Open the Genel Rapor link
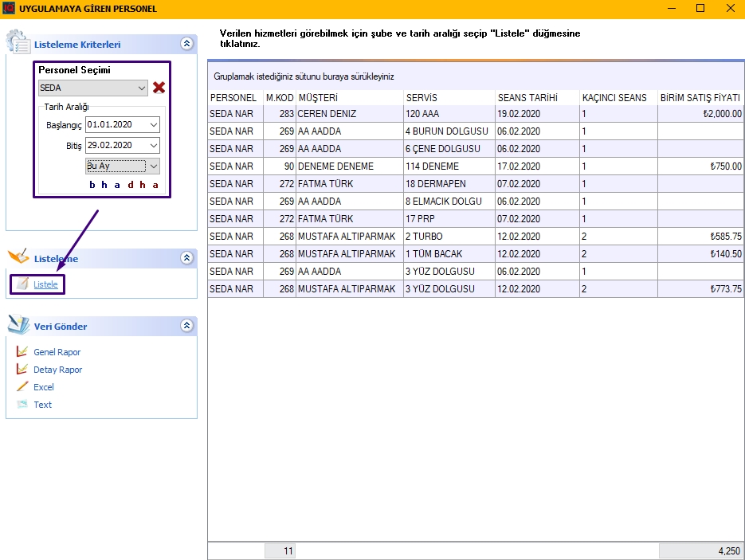This screenshot has height=560, width=745. pyautogui.click(x=57, y=352)
